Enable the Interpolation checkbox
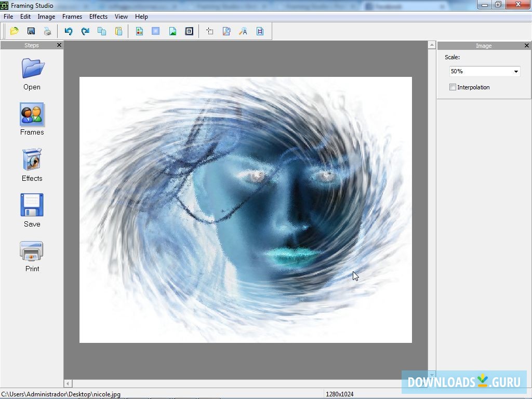532x399 pixels. 453,87
